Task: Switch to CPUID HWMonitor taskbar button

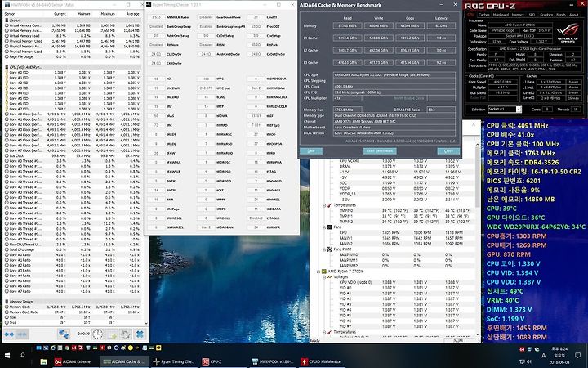Action: (322, 362)
